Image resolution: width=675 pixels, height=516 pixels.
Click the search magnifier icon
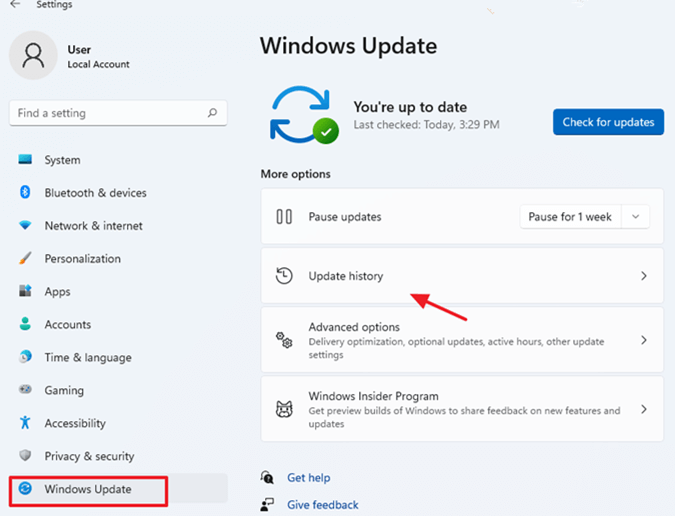pyautogui.click(x=212, y=113)
